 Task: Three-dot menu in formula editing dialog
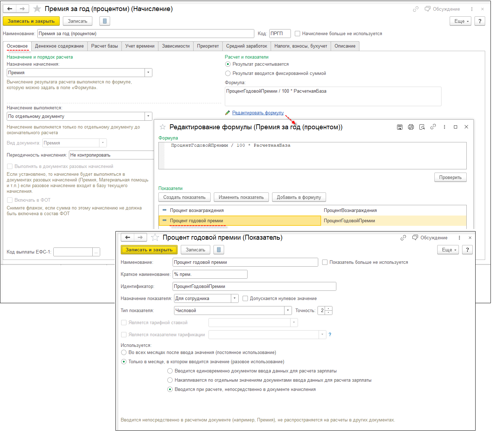(444, 127)
